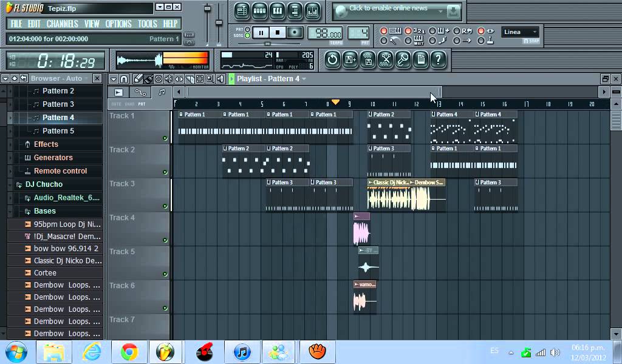This screenshot has width=622, height=364.
Task: Click the Undo round arrow icon
Action: 332,60
